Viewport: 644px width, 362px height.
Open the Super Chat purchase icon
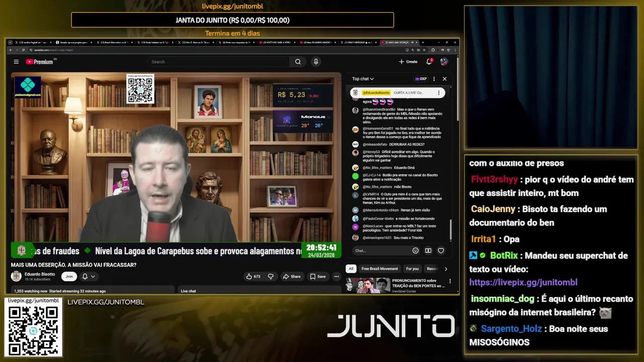[428, 250]
